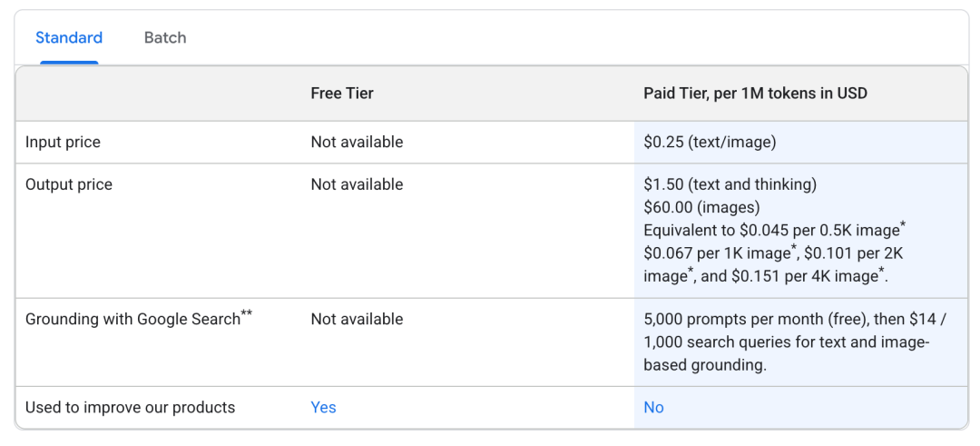Click the blue Yes link under Free Tier
The image size is (980, 446).
[323, 408]
